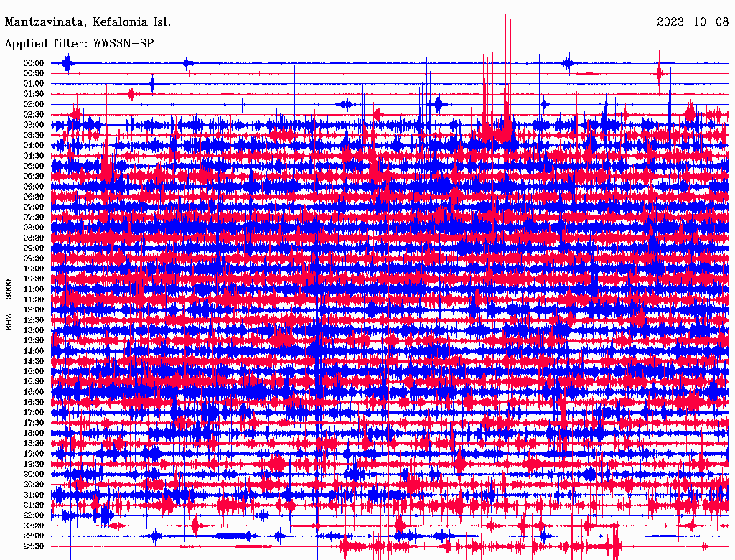Viewport: 735px width, 560px height.
Task: Select the 08:30 time label
Action: 34,238
